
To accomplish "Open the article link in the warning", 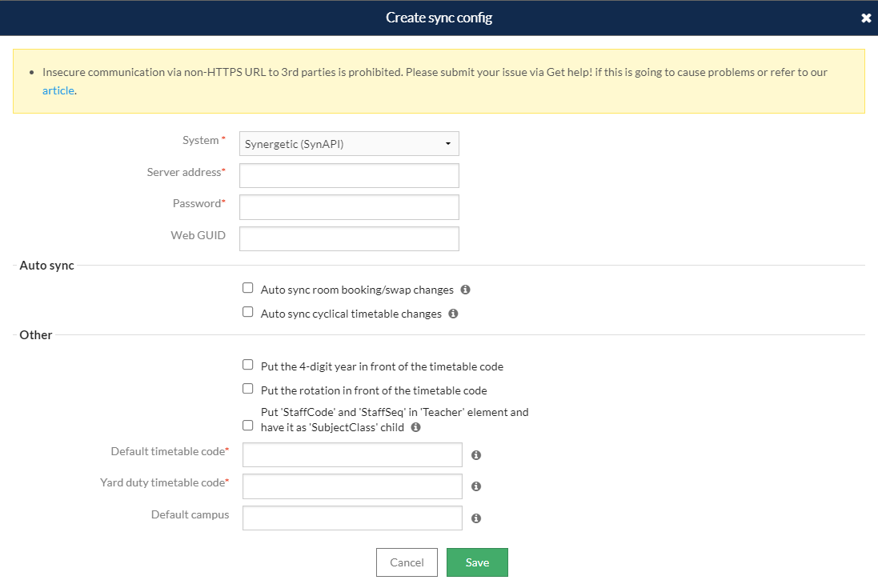I will click(x=58, y=90).
